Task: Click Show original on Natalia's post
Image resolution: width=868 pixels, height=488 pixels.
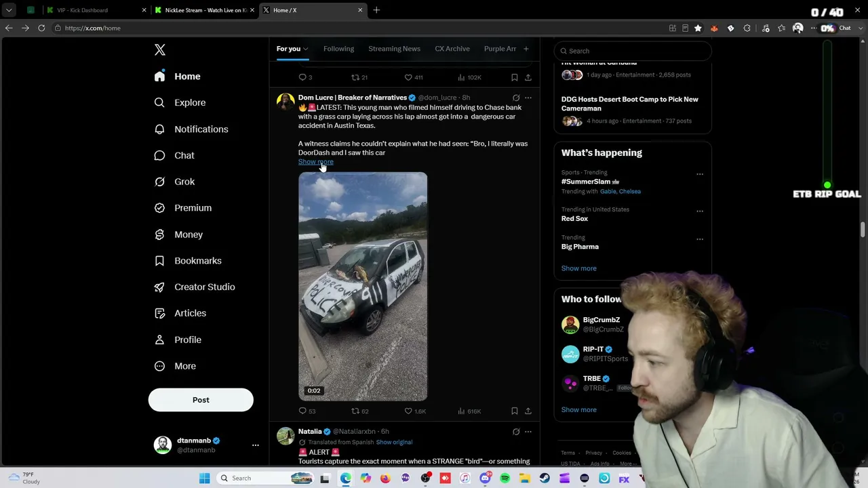Action: [394, 443]
